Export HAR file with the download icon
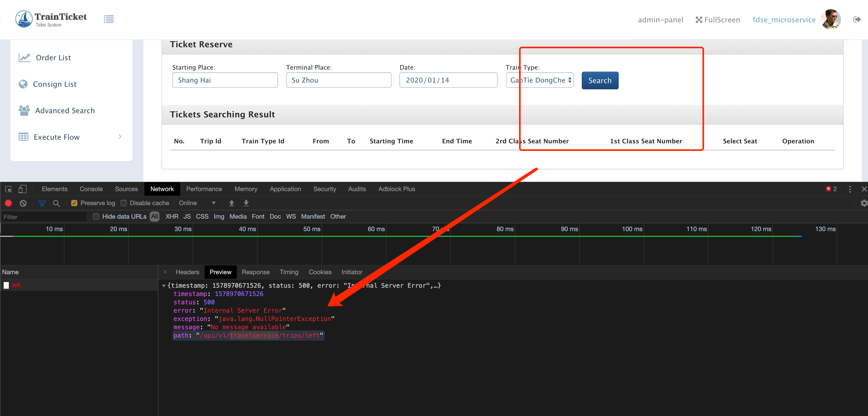Image resolution: width=868 pixels, height=416 pixels. [246, 203]
